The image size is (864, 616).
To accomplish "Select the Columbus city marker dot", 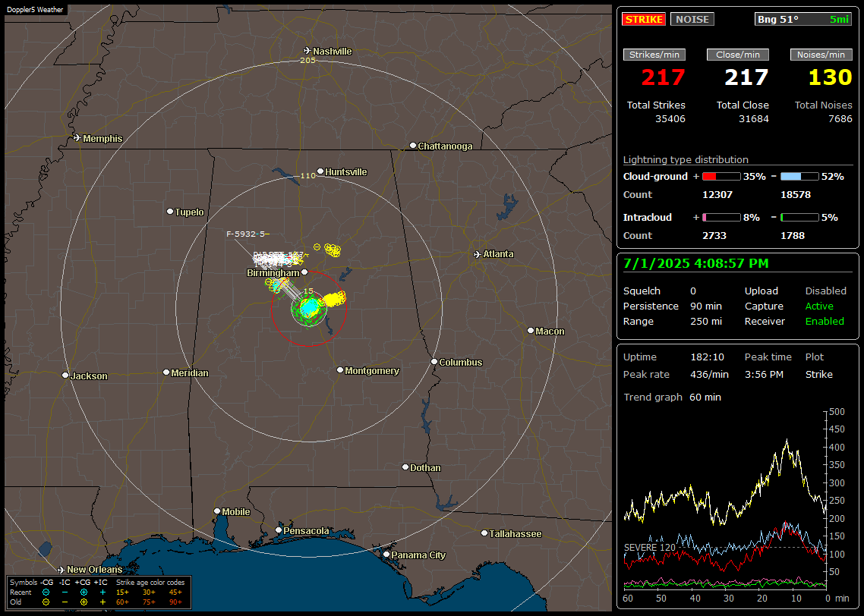I will pyautogui.click(x=434, y=362).
